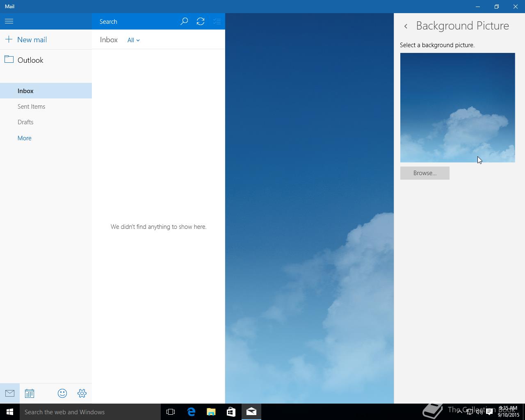Enter selection mode via checklist icon
The image size is (525, 420).
217,21
